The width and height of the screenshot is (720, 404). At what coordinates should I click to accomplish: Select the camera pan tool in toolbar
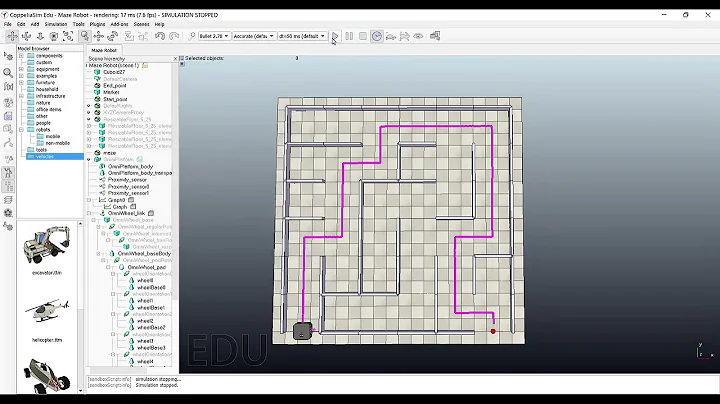pos(12,36)
